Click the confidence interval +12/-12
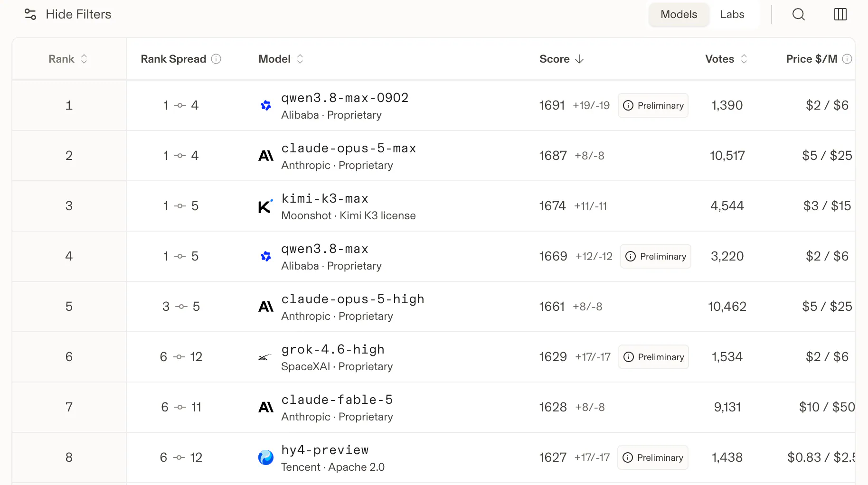Image resolution: width=868 pixels, height=485 pixels. click(594, 256)
